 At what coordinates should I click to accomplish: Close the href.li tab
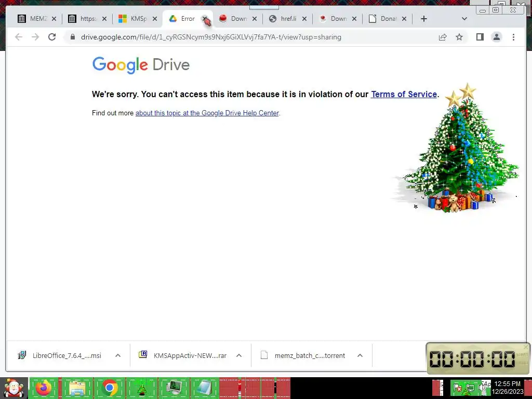(x=304, y=19)
